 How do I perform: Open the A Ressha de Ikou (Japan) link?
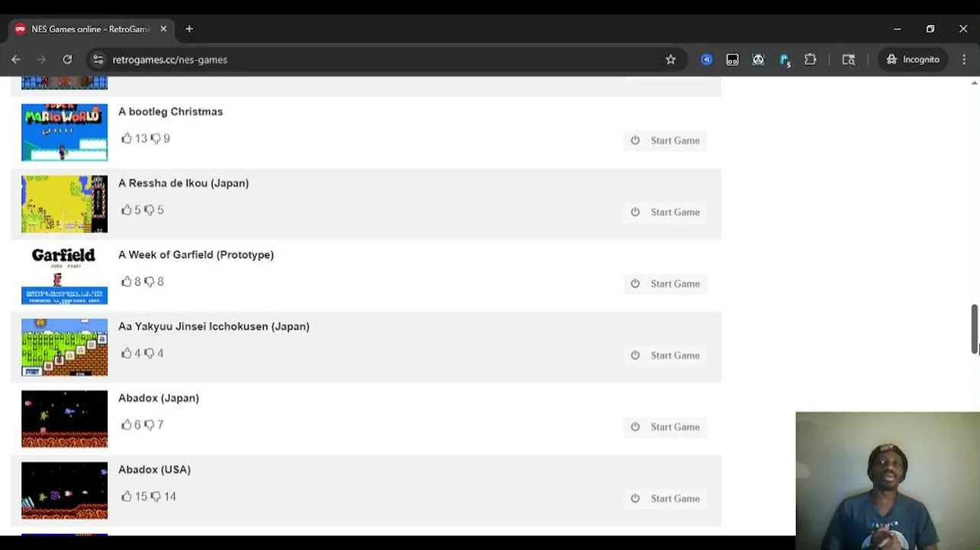(x=183, y=183)
